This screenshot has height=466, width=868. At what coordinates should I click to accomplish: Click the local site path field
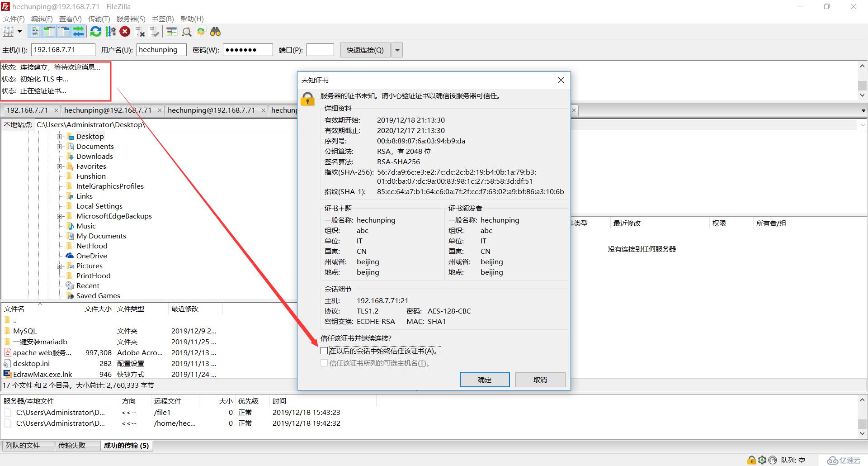tap(165, 125)
